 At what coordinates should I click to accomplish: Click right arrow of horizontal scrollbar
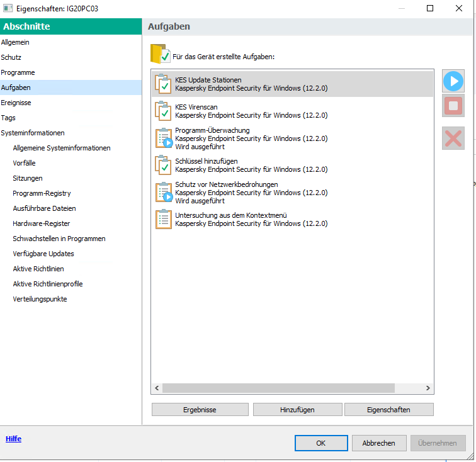pyautogui.click(x=428, y=388)
